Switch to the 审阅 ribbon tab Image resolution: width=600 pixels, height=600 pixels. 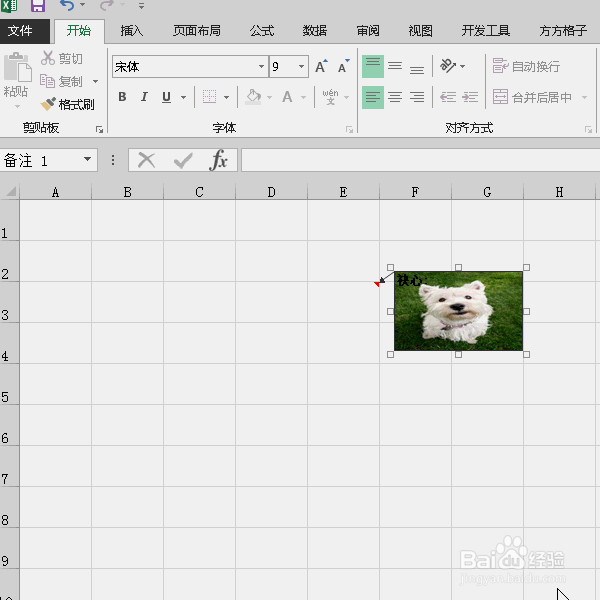click(368, 31)
